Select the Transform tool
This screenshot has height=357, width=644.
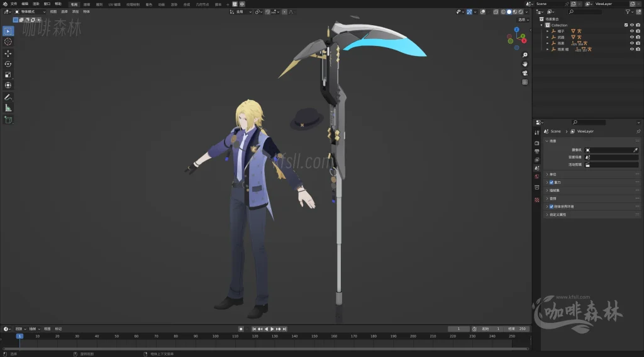coord(8,85)
